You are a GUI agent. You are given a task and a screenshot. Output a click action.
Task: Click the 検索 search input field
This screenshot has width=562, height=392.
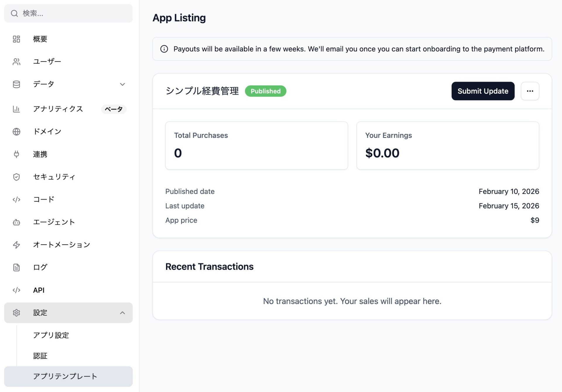pos(73,13)
